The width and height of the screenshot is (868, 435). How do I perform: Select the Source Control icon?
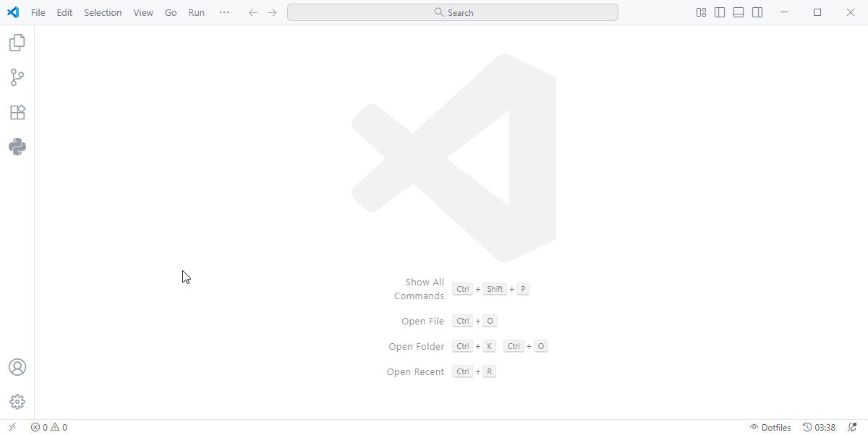17,77
